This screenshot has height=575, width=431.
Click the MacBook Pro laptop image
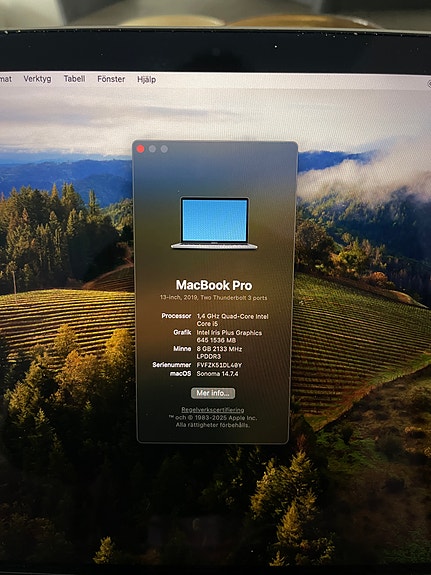214,223
